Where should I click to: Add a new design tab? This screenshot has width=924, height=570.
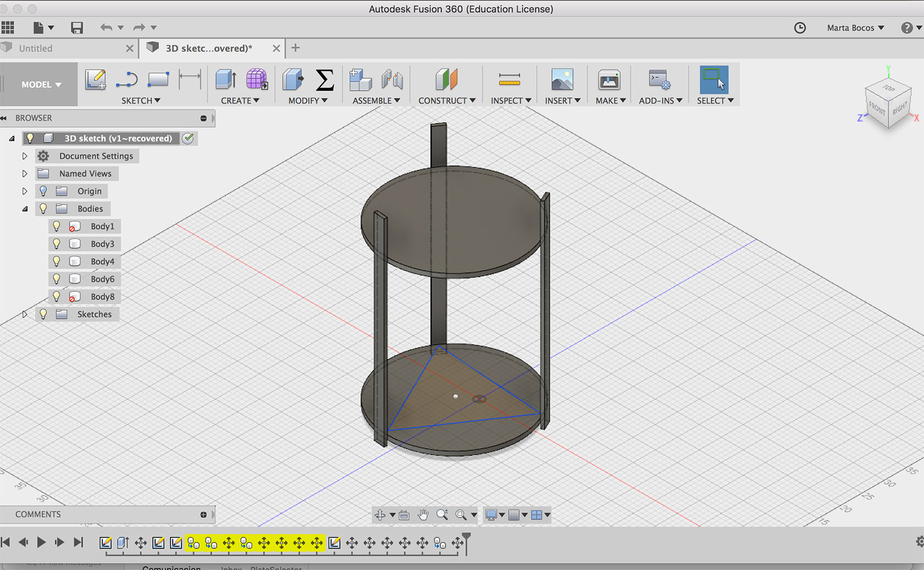click(295, 48)
